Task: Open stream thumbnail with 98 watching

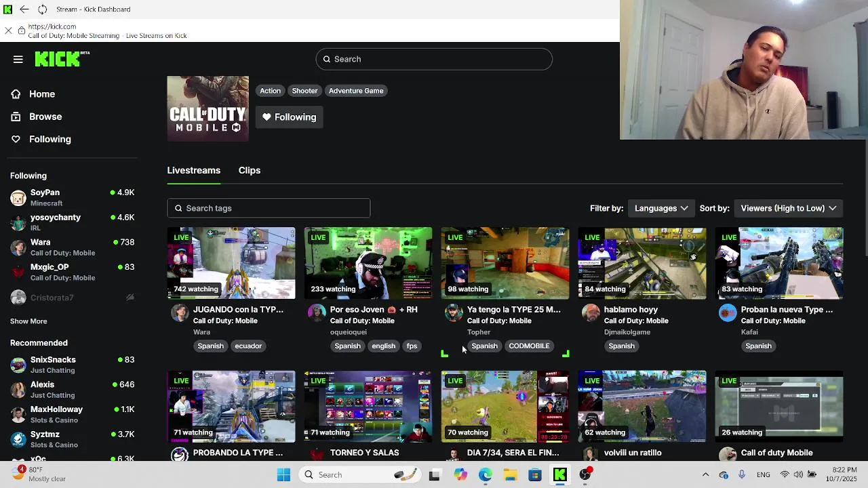Action: pyautogui.click(x=505, y=263)
